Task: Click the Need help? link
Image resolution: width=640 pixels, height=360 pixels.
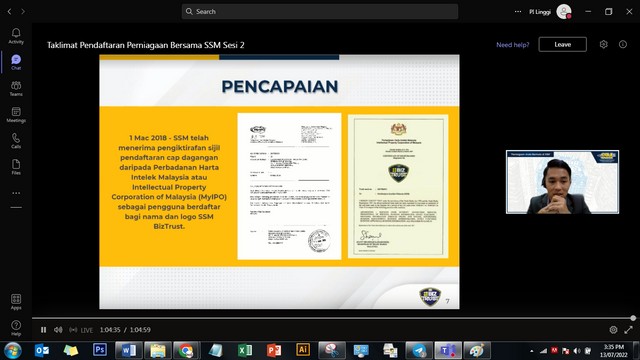Action: point(513,45)
